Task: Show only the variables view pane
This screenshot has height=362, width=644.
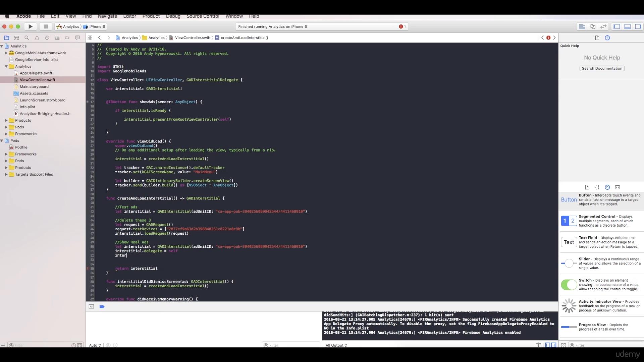Action: (548, 345)
